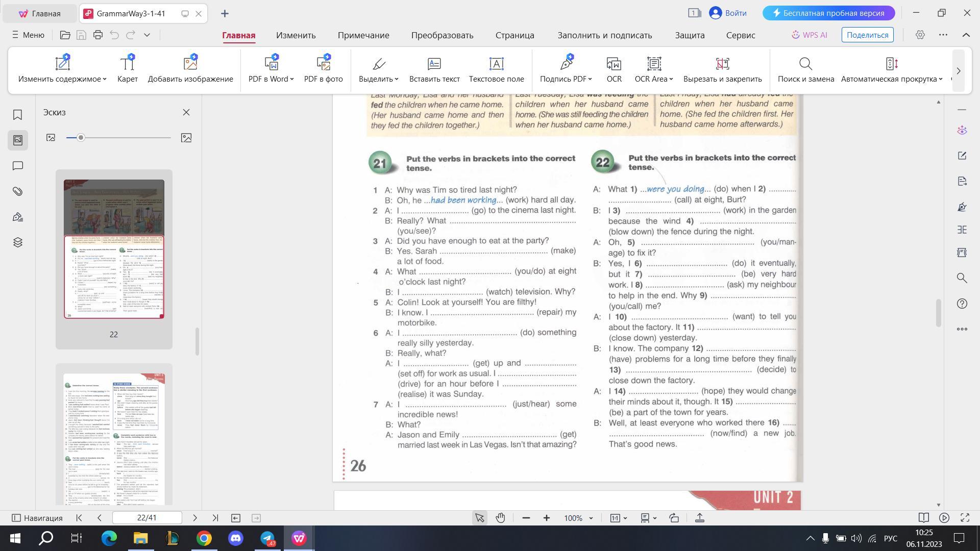Switch to the Примечание tab
This screenshot has height=551, width=980.
[363, 35]
